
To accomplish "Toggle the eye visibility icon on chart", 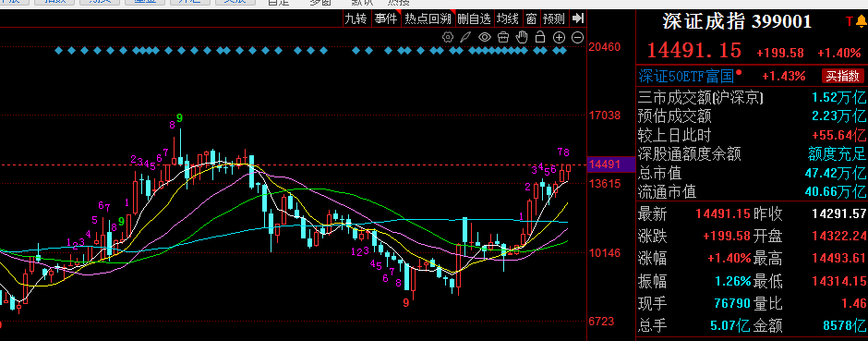I will [485, 37].
